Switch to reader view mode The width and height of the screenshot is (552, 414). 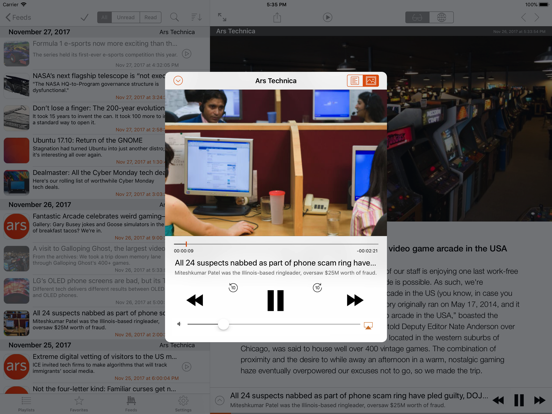click(417, 17)
